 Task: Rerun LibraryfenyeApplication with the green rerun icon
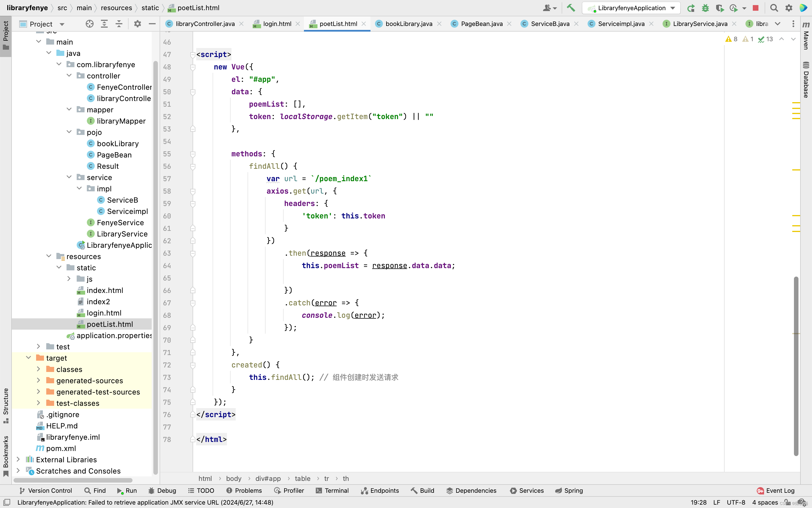coord(691,8)
